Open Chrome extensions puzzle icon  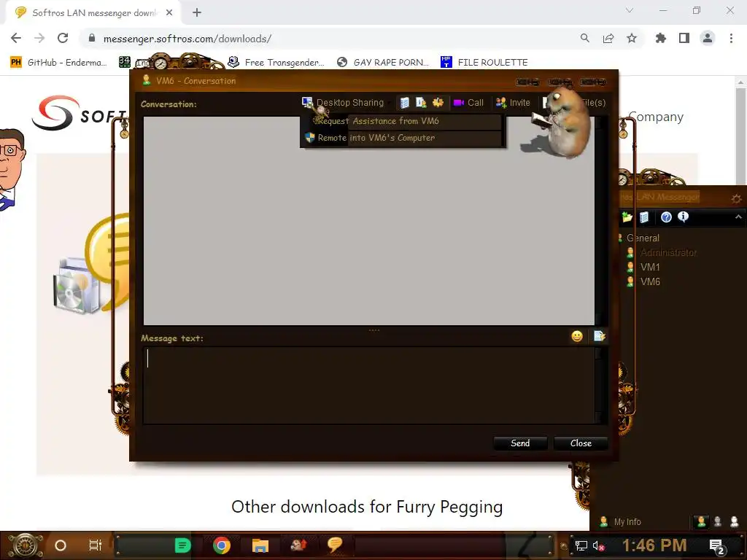[661, 39]
